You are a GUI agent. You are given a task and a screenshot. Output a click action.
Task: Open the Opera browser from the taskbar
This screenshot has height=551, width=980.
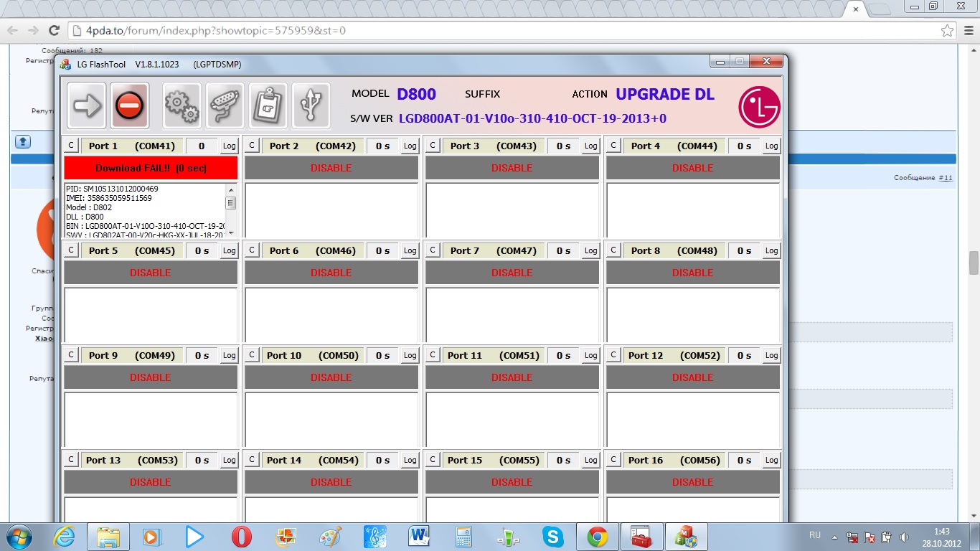242,537
